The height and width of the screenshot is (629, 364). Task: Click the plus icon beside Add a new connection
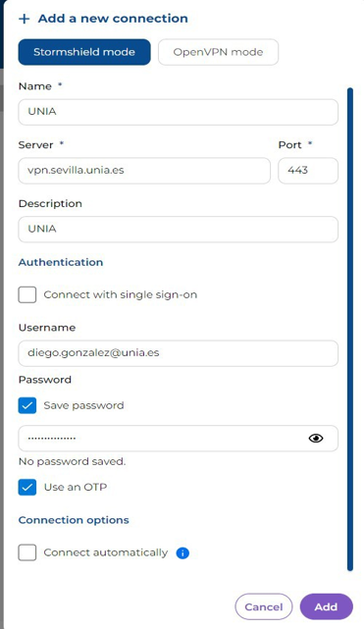click(x=25, y=19)
